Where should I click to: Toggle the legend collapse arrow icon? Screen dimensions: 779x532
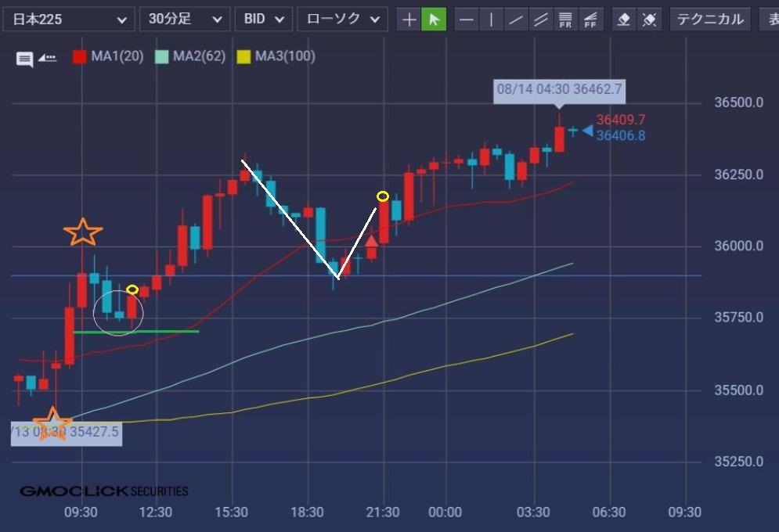48,57
